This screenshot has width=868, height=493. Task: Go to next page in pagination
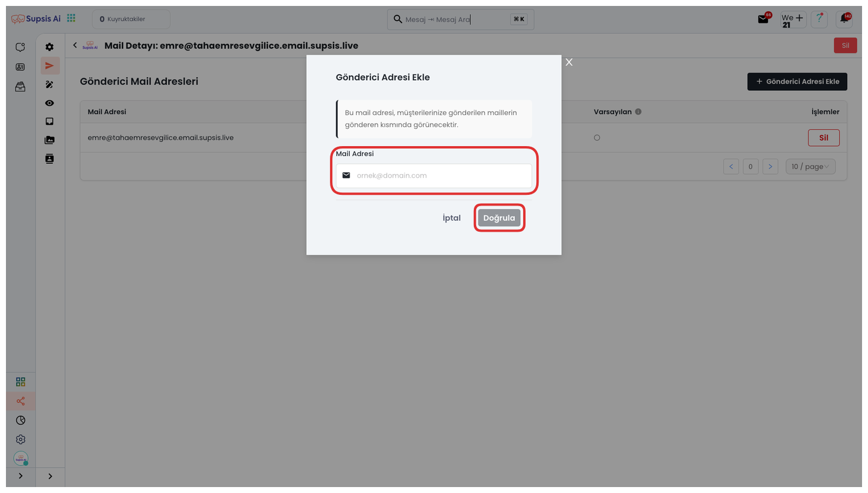point(770,167)
